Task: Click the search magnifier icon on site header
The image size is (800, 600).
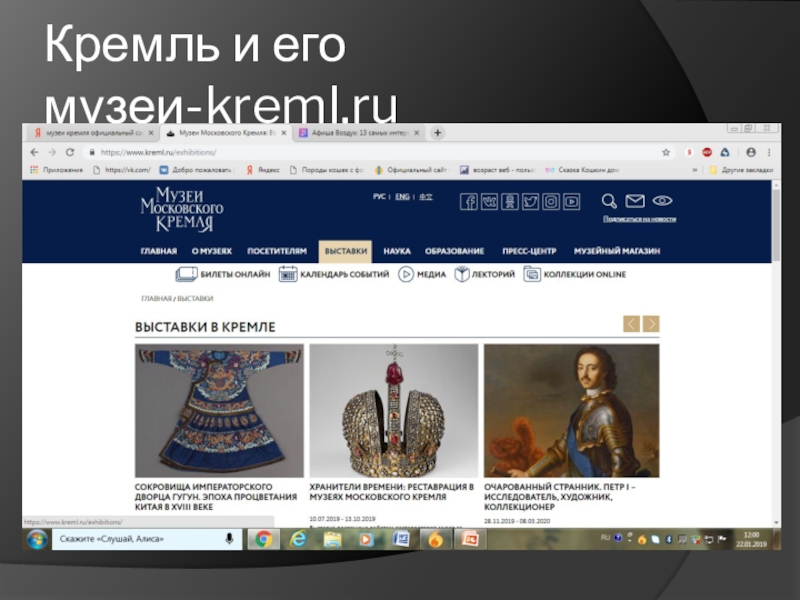Action: pyautogui.click(x=610, y=202)
